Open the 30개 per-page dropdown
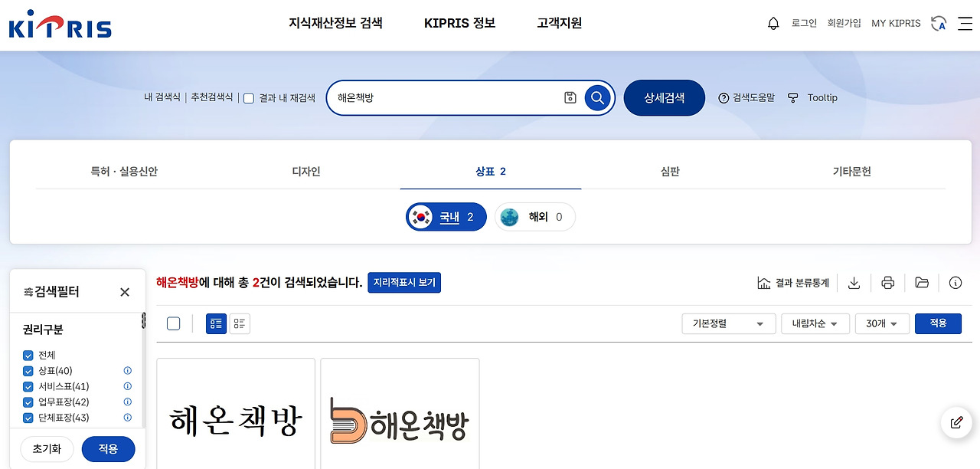980x469 pixels. (882, 323)
